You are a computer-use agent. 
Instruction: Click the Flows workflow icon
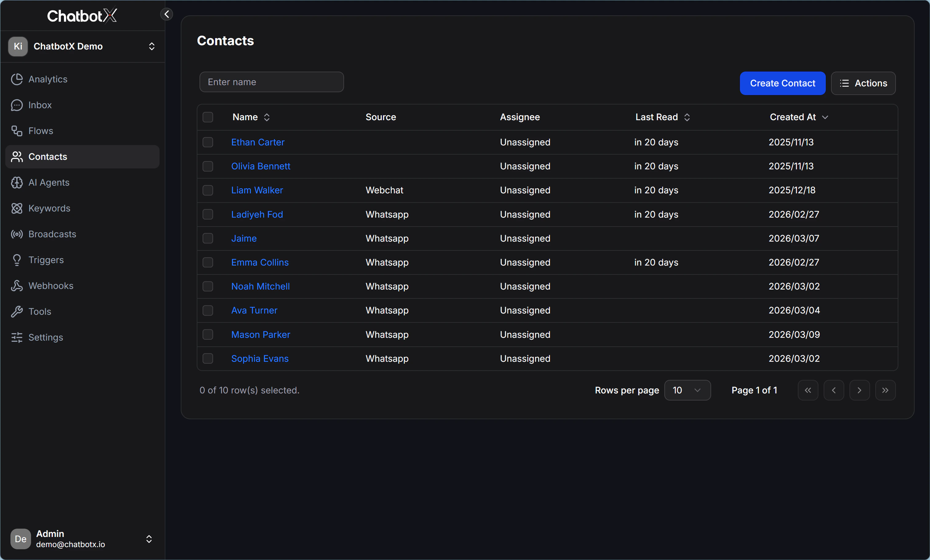tap(17, 131)
